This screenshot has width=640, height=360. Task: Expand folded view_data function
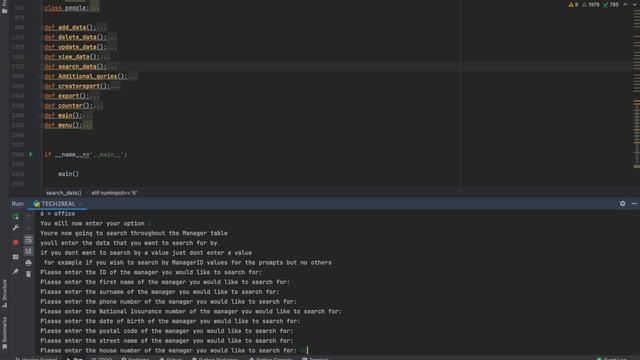click(104, 57)
